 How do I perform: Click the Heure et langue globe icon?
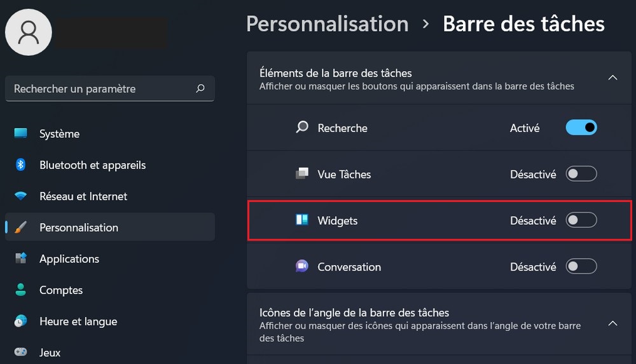(x=21, y=321)
